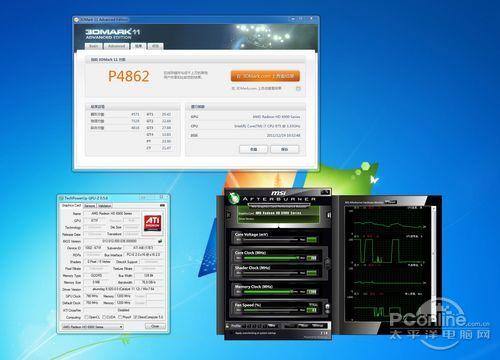Image resolution: width=500 pixels, height=360 pixels.
Task: Click the Afterburner top-right minimize/close control
Action: coord(325,192)
